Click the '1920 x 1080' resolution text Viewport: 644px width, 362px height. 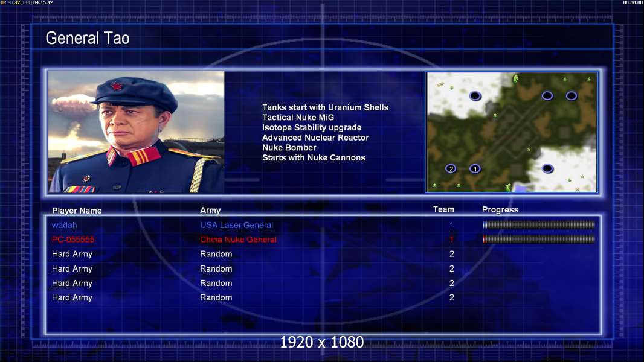tap(321, 342)
